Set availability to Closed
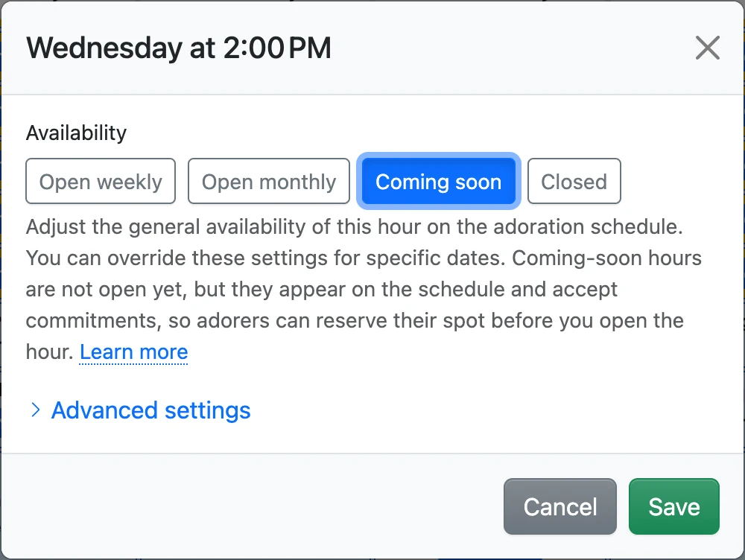The image size is (745, 560). pyautogui.click(x=574, y=182)
